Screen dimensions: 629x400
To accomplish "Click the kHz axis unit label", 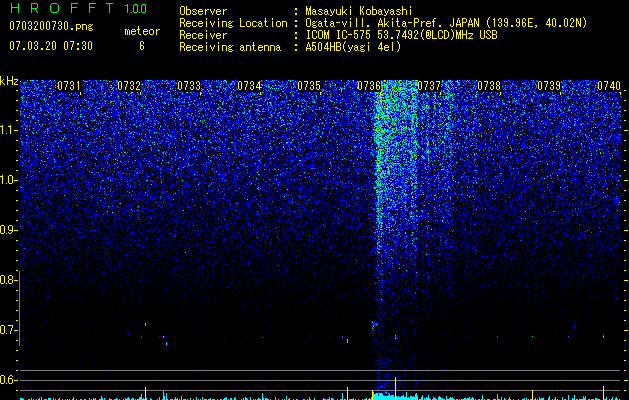I will [x=9, y=81].
